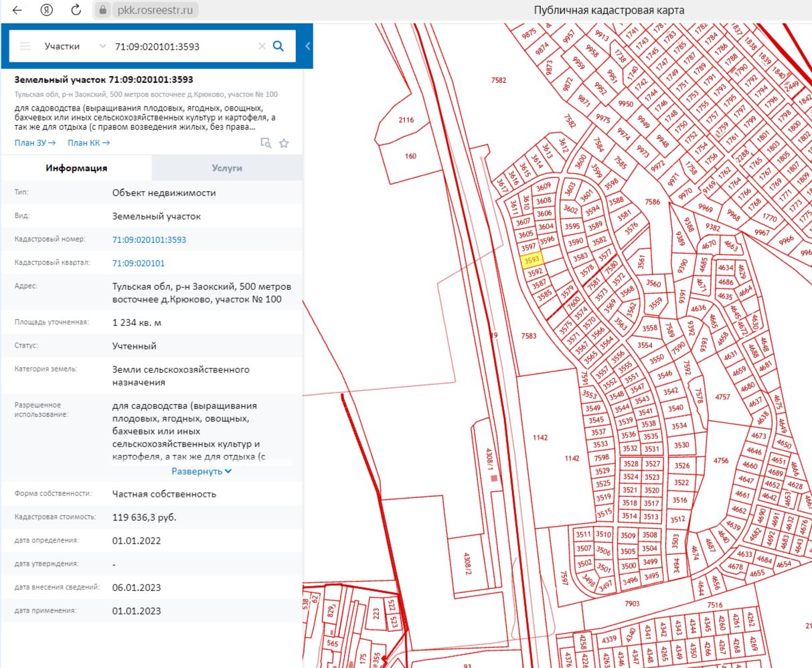Select the Форма собственности field label
The image size is (812, 668).
(x=52, y=493)
